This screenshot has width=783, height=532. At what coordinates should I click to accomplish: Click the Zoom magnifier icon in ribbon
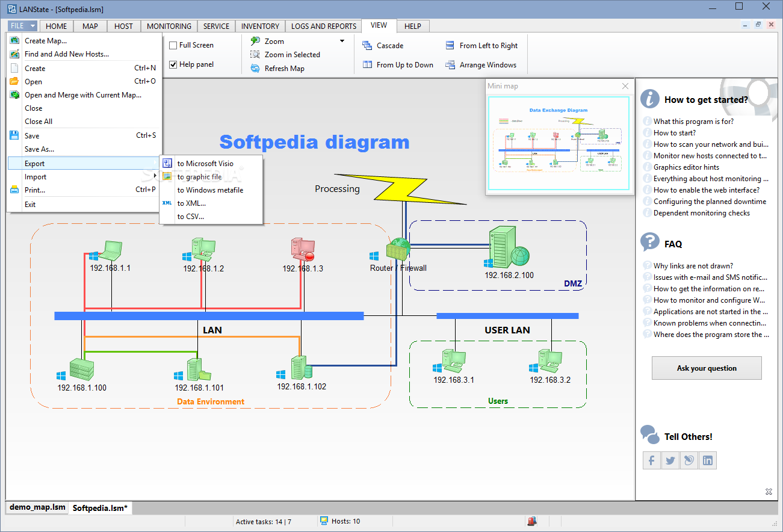[255, 41]
